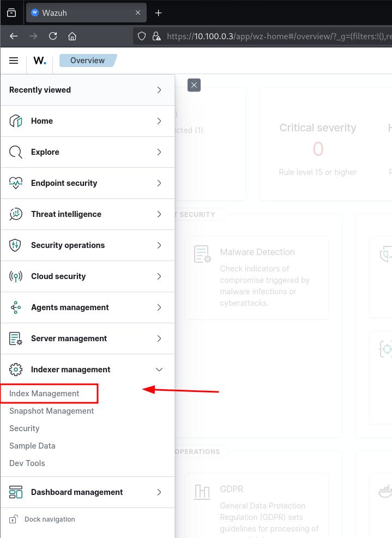The width and height of the screenshot is (392, 538).
Task: Click the browser address bar URL
Action: 279,36
